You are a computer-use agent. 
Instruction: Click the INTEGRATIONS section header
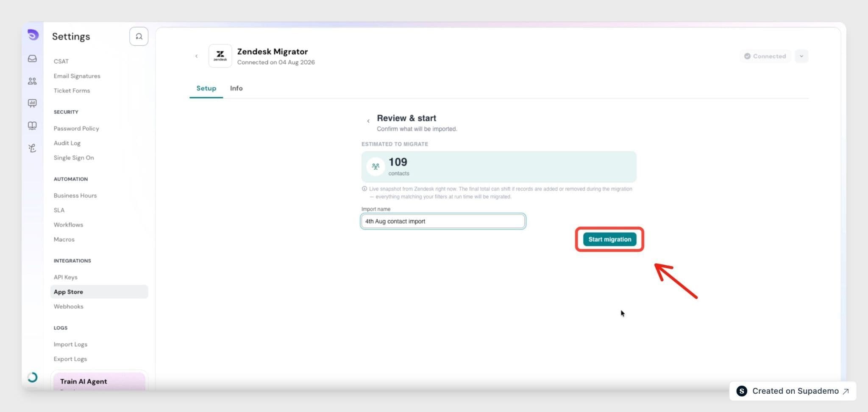coord(72,261)
